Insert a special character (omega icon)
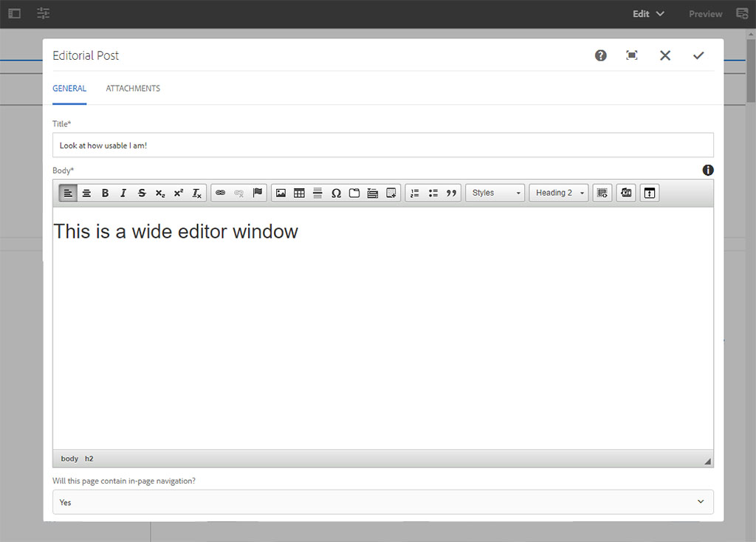 [336, 193]
